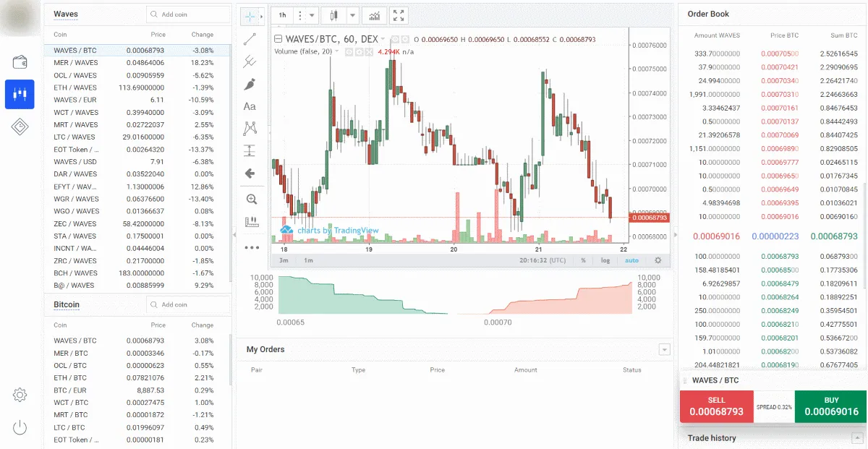The height and width of the screenshot is (449, 868).
Task: Click the charts by TradingView link
Action: (x=338, y=231)
